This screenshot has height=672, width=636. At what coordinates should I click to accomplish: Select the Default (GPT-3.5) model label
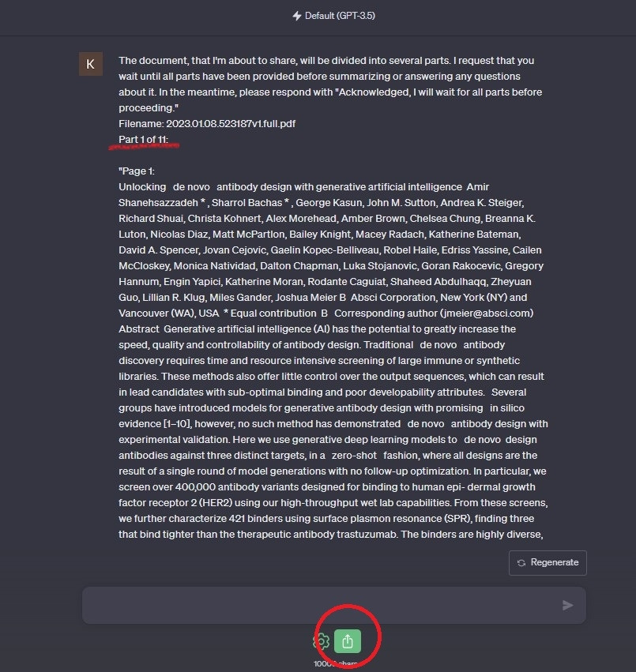coord(340,16)
